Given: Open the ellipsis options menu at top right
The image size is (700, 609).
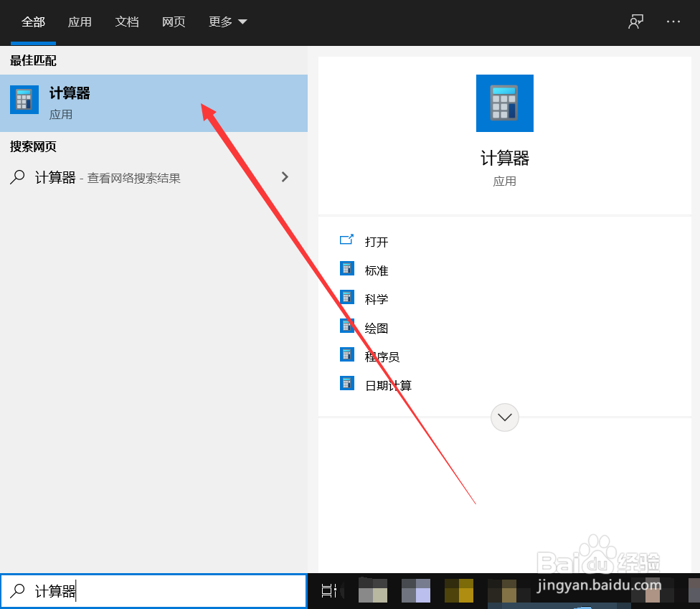Looking at the screenshot, I should [x=672, y=22].
